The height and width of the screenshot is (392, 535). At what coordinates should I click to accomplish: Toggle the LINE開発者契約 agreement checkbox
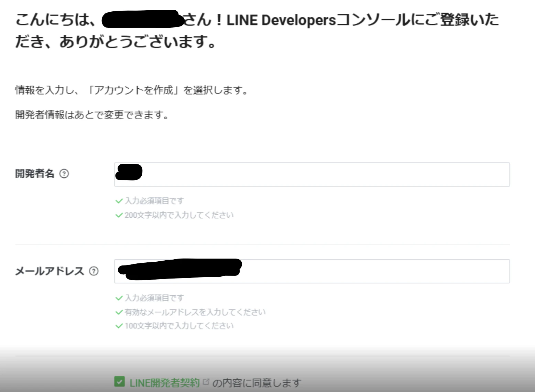click(119, 381)
